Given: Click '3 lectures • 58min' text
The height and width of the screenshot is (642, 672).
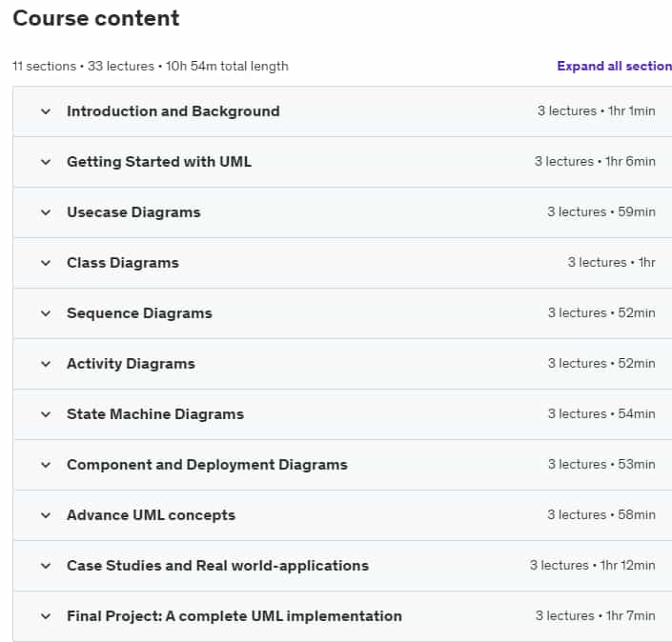Looking at the screenshot, I should click(x=601, y=514).
